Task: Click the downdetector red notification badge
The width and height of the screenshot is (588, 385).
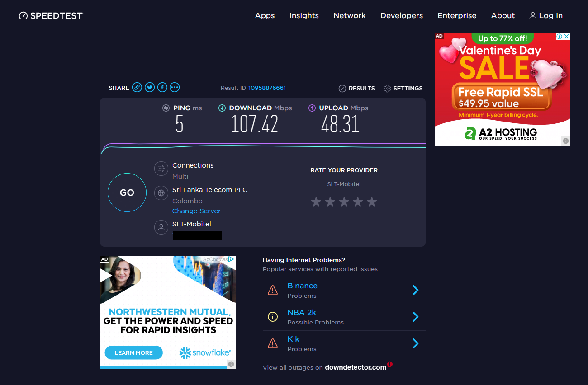Action: (x=390, y=364)
